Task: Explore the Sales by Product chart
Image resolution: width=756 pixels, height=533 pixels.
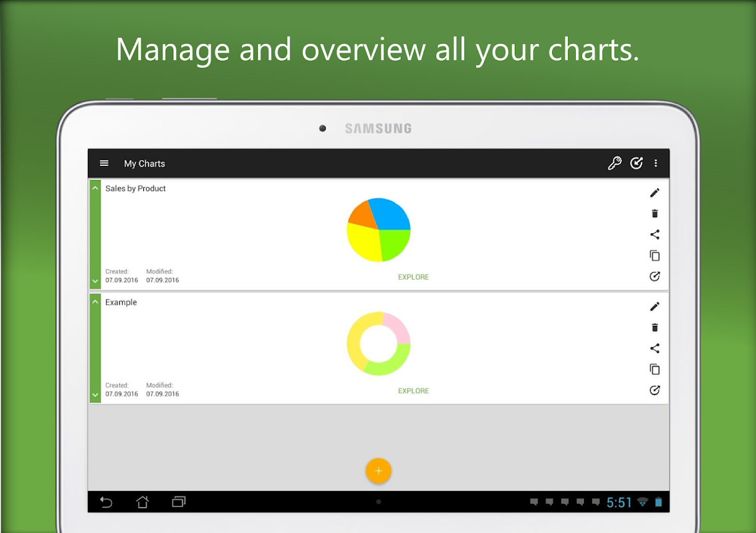Action: [x=413, y=277]
